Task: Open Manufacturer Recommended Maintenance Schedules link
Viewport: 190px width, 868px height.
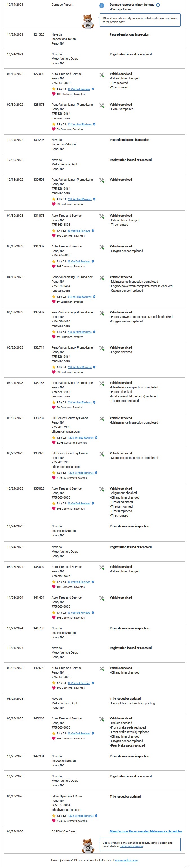Action: (146, 831)
